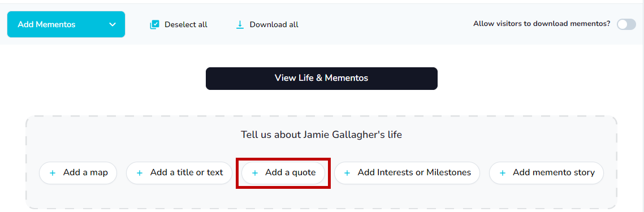Click the plus icon beside Add a map

coord(53,173)
